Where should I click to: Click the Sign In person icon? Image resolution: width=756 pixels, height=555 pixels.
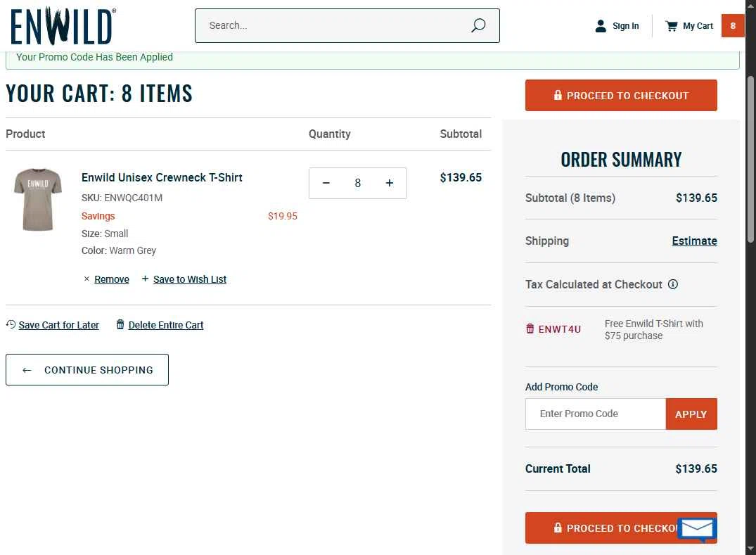[601, 26]
